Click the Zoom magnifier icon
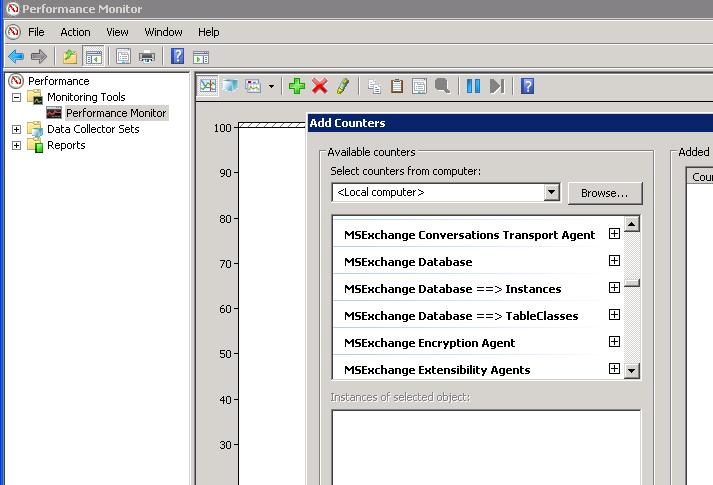Screen dimensions: 713x485 pyautogui.click(x=442, y=85)
